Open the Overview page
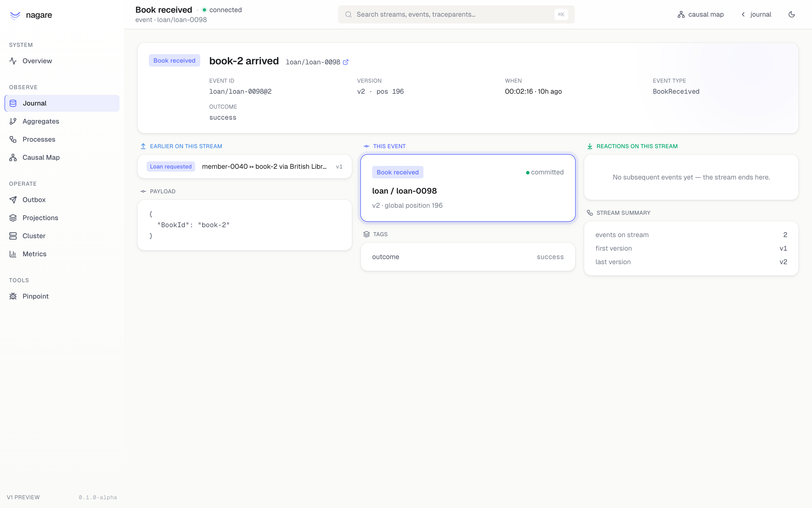The image size is (812, 508). (x=62, y=61)
